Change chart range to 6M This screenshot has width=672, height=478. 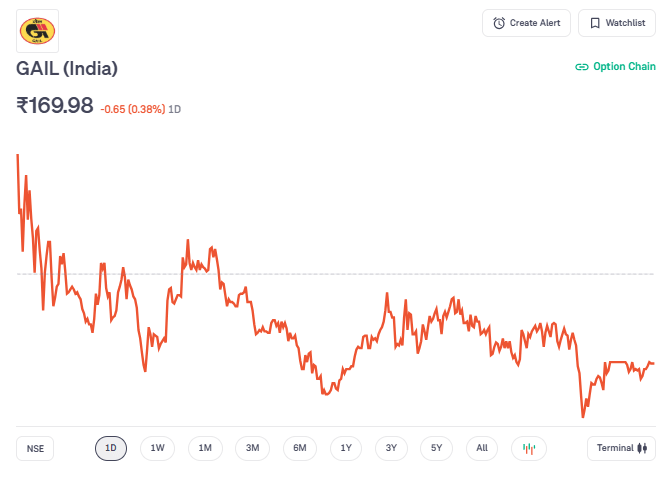[299, 448]
